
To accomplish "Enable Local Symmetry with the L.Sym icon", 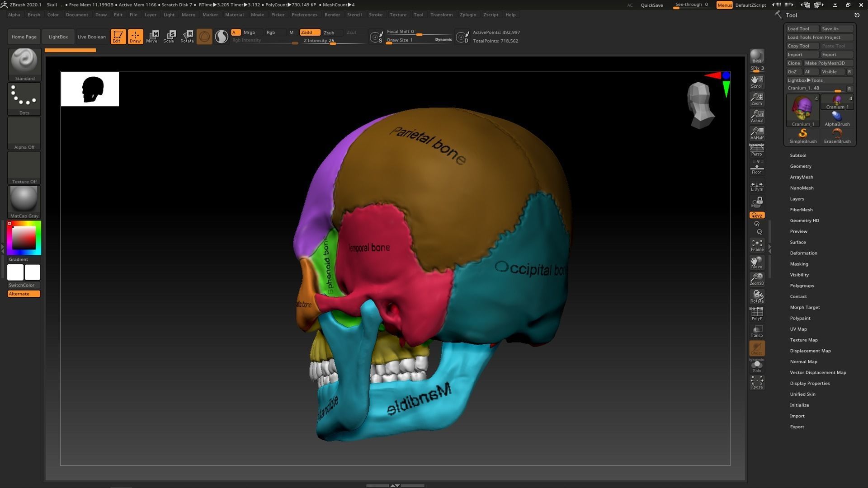I will point(757,186).
